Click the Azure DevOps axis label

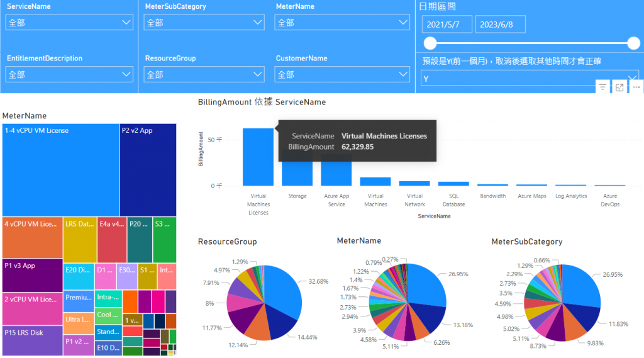pos(610,200)
